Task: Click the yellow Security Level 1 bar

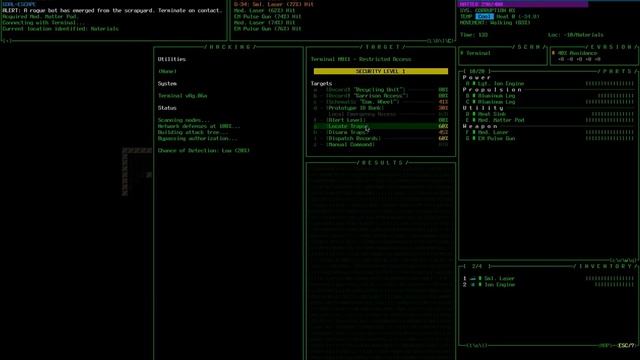Action: point(381,71)
